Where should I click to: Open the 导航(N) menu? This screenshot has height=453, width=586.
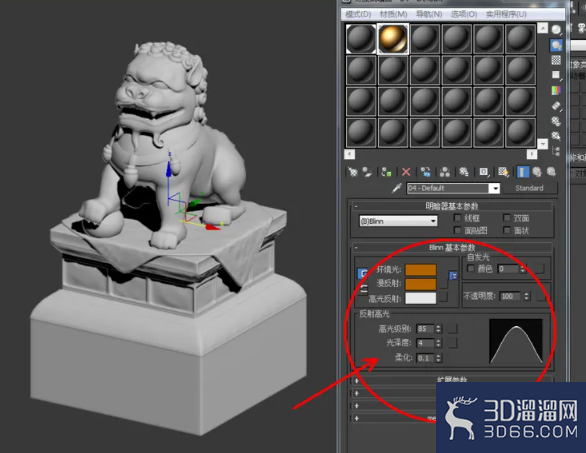tap(429, 14)
